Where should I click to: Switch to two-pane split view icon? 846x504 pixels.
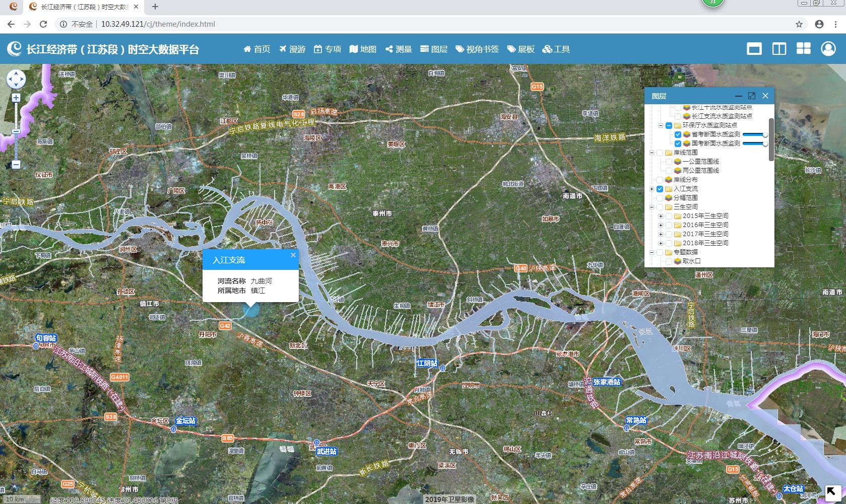click(x=779, y=49)
